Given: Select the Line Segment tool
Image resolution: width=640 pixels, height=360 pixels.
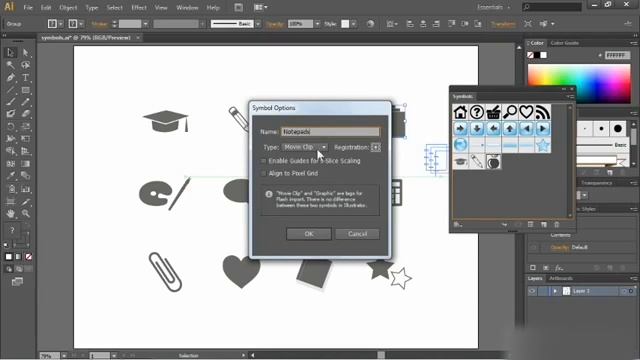Looking at the screenshot, I should pyautogui.click(x=11, y=90).
